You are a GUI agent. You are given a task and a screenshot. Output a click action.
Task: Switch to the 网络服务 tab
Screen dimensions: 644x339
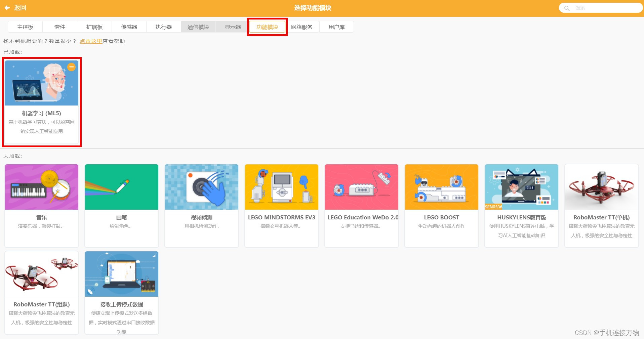click(302, 27)
